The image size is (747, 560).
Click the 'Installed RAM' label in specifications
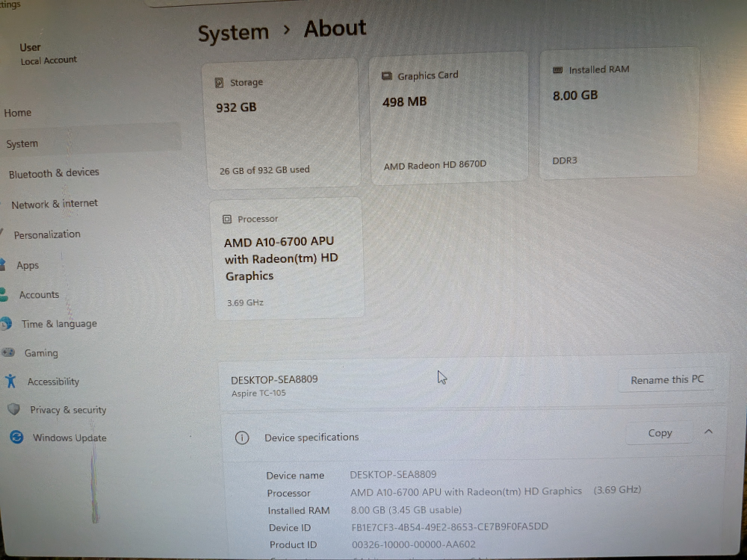299,511
